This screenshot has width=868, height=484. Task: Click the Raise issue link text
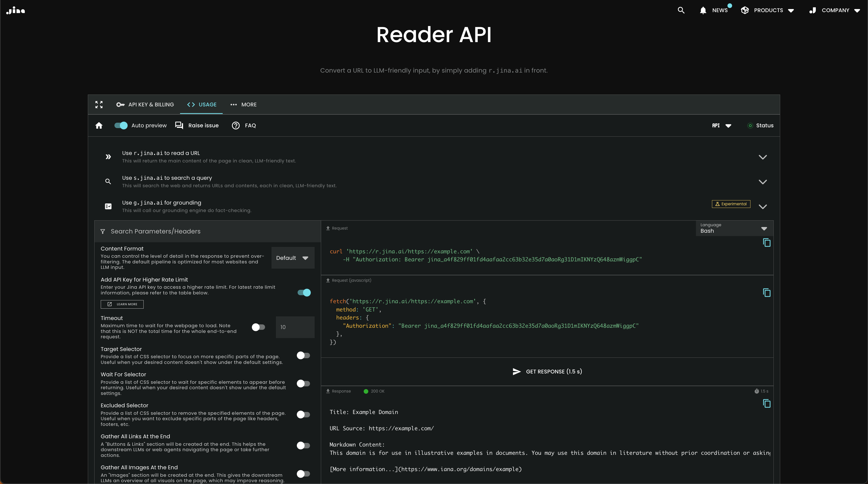tap(203, 125)
